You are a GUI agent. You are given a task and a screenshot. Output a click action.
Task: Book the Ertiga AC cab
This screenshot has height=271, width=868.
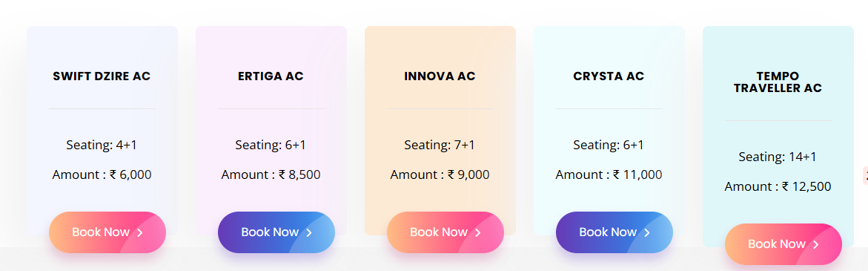(x=276, y=232)
